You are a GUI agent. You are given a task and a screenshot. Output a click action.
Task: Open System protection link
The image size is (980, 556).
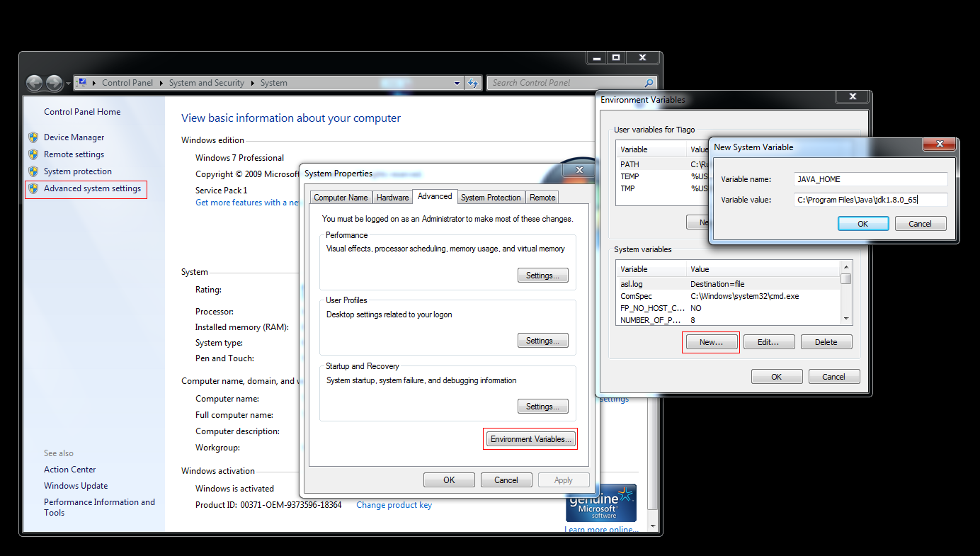point(78,171)
